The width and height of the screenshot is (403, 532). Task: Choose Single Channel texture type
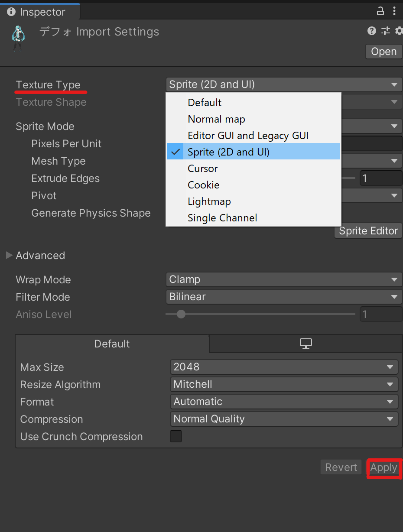point(253,218)
